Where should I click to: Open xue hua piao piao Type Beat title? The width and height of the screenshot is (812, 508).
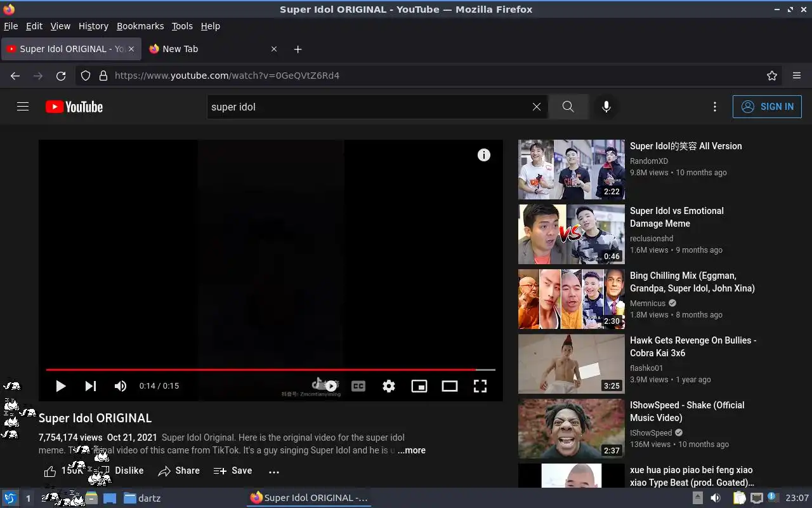(692, 476)
